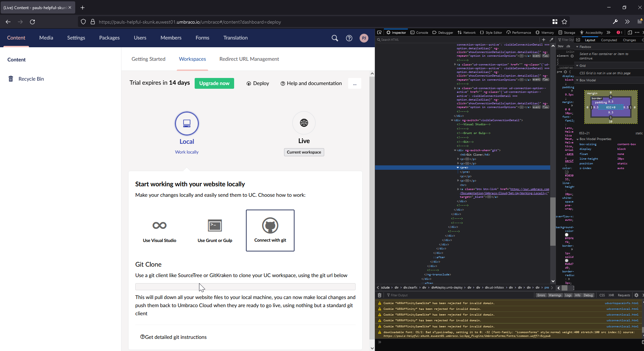
Task: Toggle Requests filter in console
Action: (x=624, y=295)
